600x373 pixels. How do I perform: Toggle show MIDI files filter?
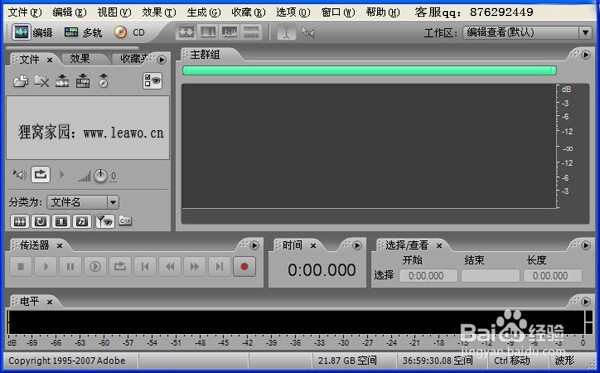coord(82,221)
